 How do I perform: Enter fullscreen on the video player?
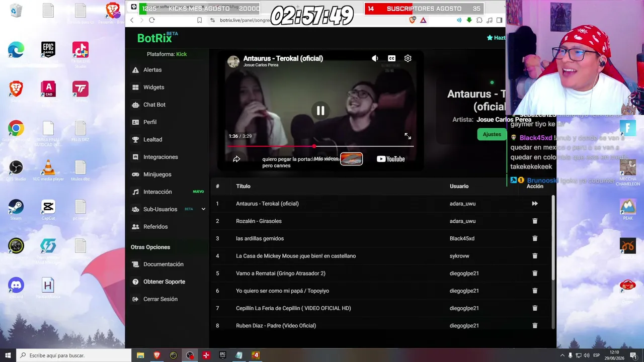pos(408,136)
